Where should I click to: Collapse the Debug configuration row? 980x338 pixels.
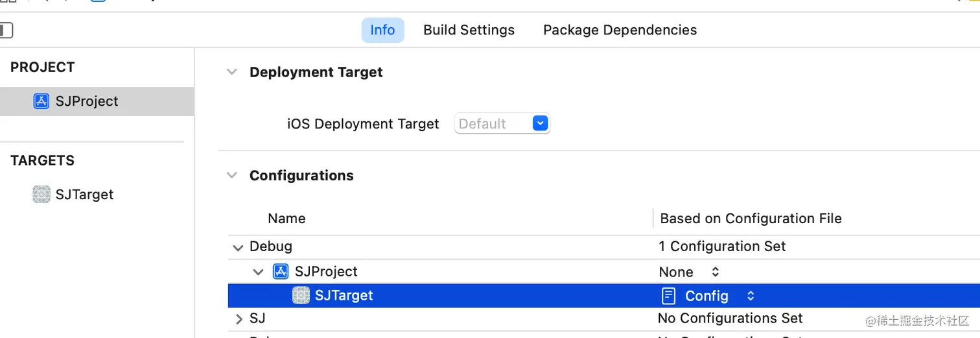237,247
